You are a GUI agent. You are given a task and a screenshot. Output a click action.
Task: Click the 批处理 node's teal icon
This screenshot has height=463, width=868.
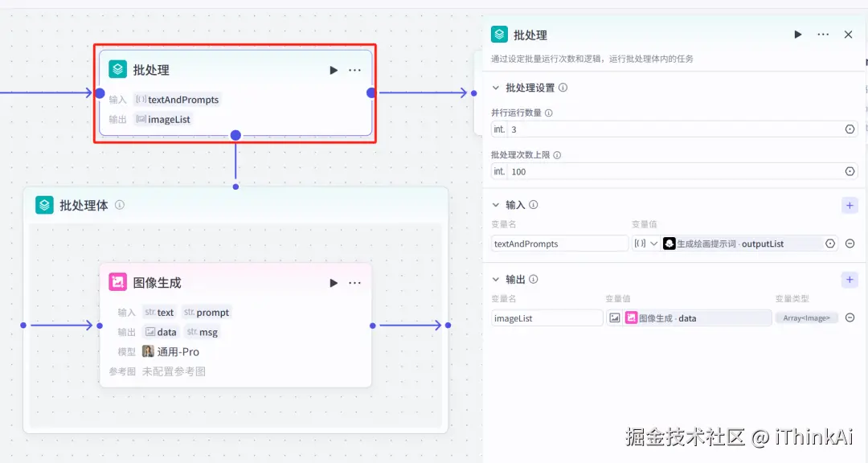[119, 69]
